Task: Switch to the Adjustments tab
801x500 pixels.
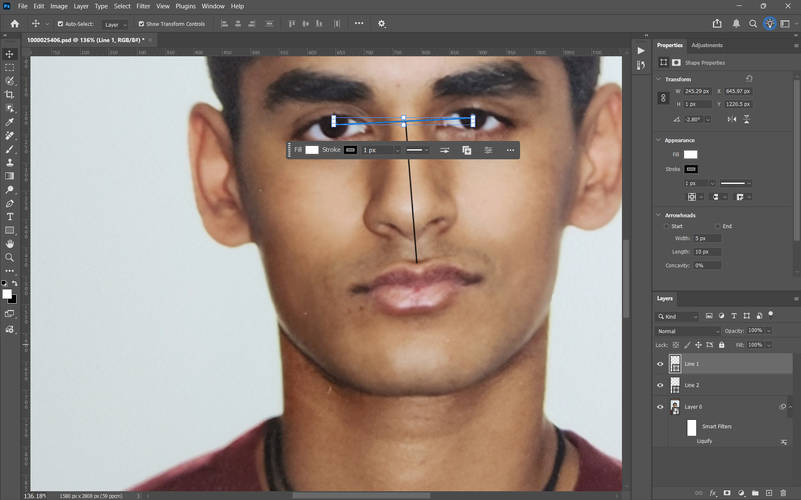Action: [x=707, y=45]
